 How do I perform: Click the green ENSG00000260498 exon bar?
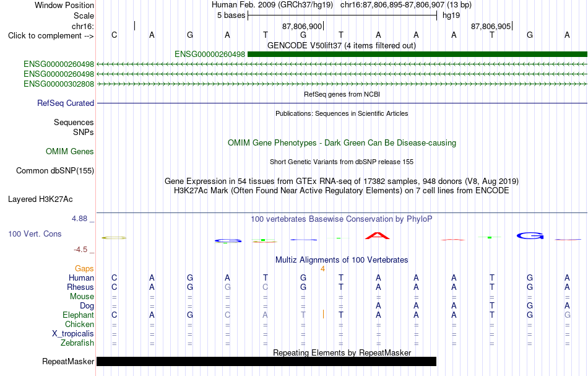click(x=417, y=55)
